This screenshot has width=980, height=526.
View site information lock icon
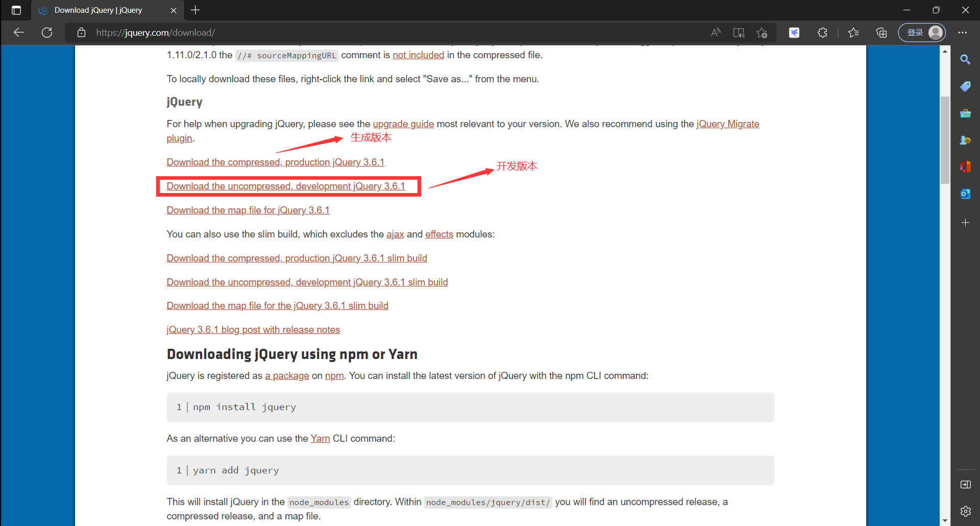pyautogui.click(x=81, y=33)
